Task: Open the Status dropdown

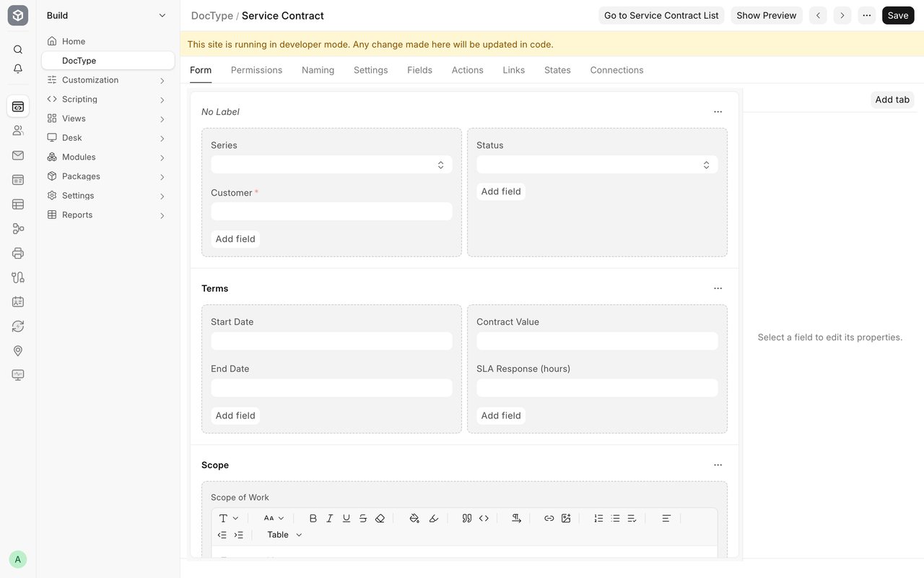Action: pyautogui.click(x=597, y=165)
